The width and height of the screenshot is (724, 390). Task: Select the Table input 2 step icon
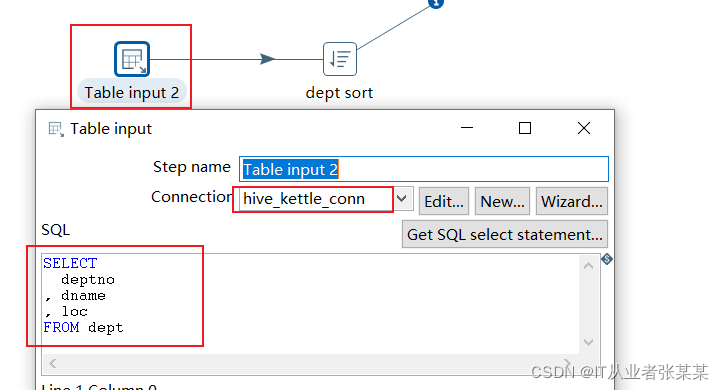(x=132, y=59)
